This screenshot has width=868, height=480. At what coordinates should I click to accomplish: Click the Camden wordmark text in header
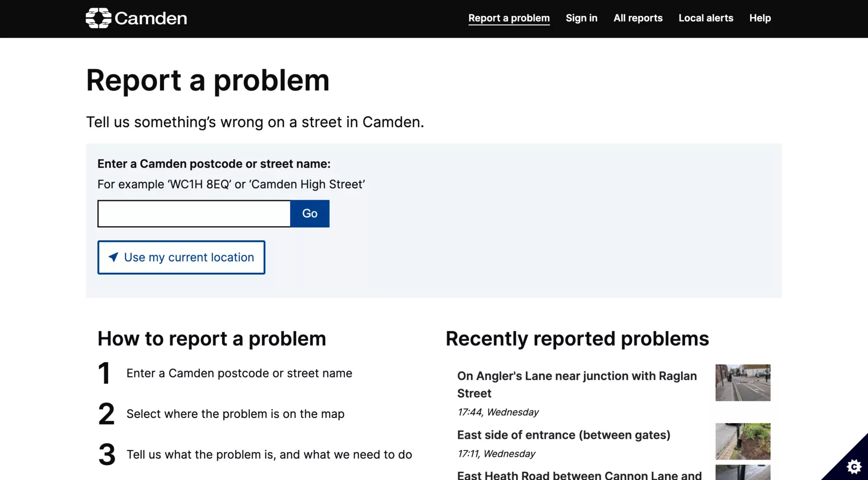point(151,18)
